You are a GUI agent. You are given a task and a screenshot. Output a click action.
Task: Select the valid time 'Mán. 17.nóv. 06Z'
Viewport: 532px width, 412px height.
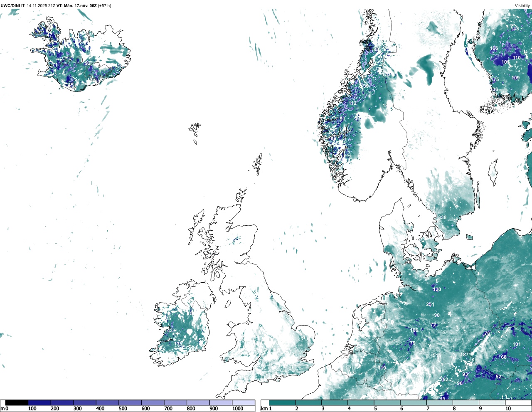tap(80, 5)
